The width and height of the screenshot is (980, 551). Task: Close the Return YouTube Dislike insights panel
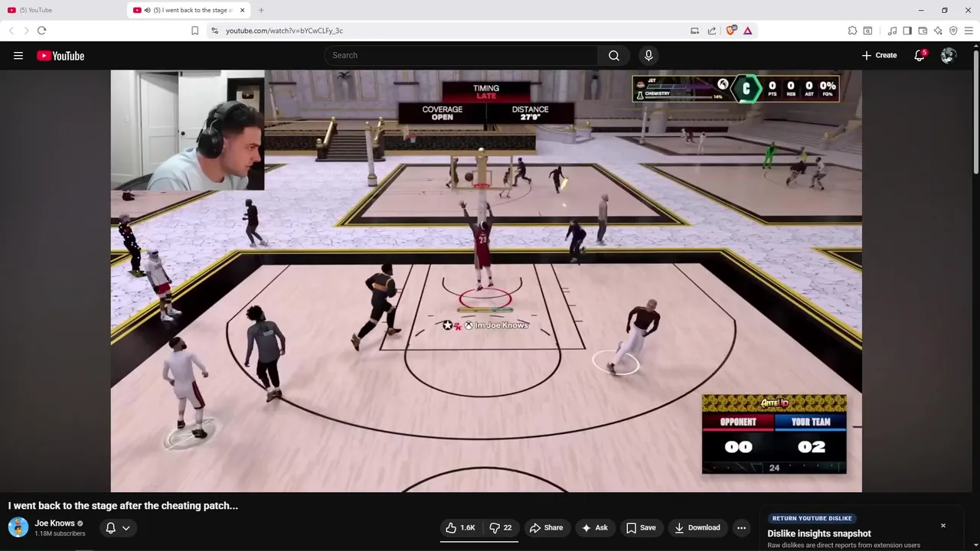point(943,526)
